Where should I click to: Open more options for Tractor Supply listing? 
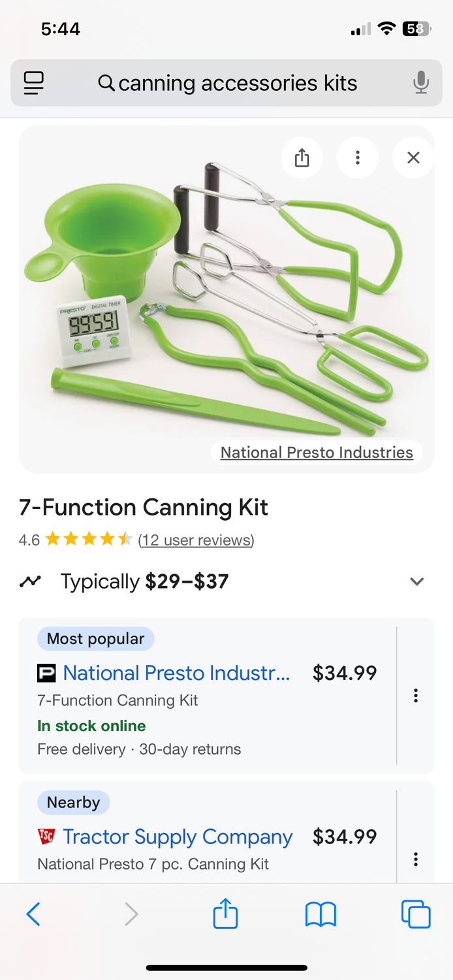pyautogui.click(x=415, y=859)
